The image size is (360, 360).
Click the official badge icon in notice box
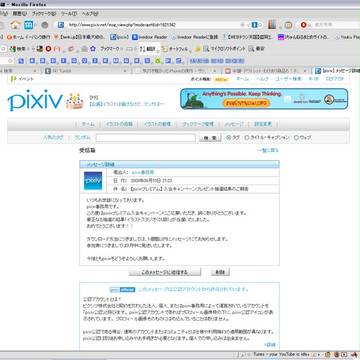[x=122, y=289]
